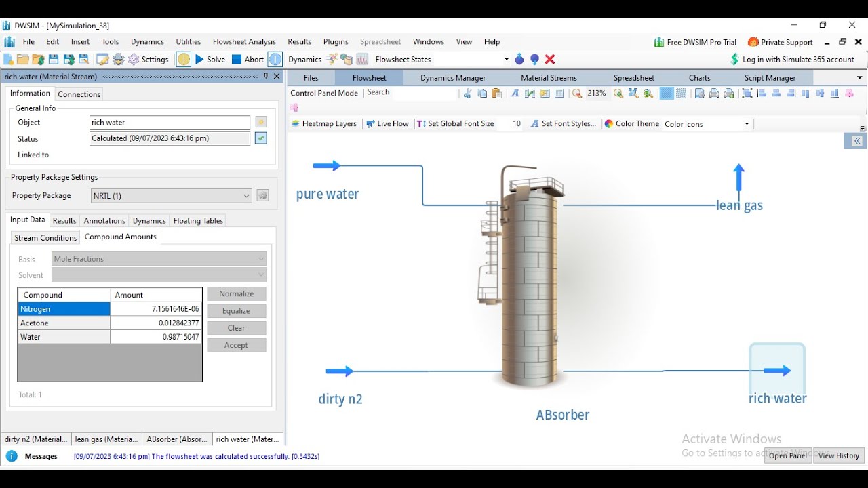Expand the Property Package NRTL dropdown
This screenshot has width=868, height=488.
click(172, 196)
